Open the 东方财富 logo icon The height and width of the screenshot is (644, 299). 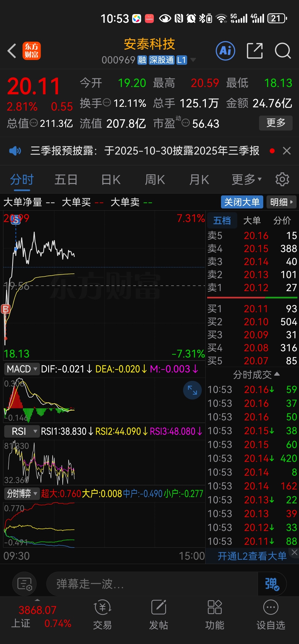31,51
